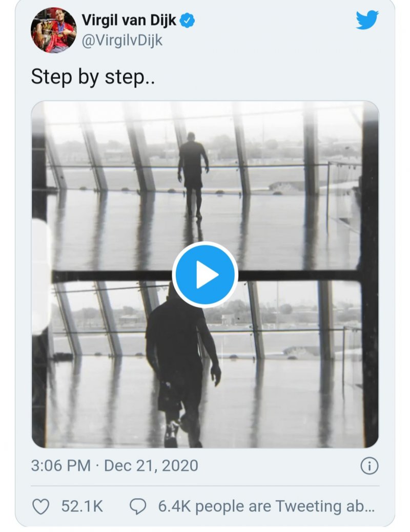Click the Dec 21, 2020 date
This screenshot has height=532, width=410.
pyautogui.click(x=151, y=465)
